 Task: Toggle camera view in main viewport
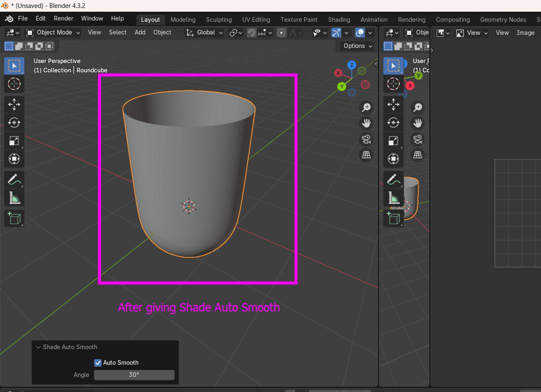coord(366,139)
